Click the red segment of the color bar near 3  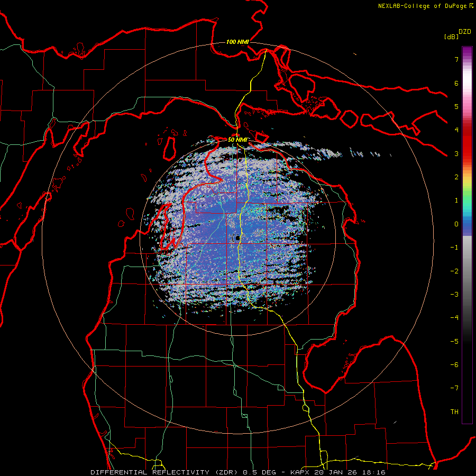[x=467, y=152]
